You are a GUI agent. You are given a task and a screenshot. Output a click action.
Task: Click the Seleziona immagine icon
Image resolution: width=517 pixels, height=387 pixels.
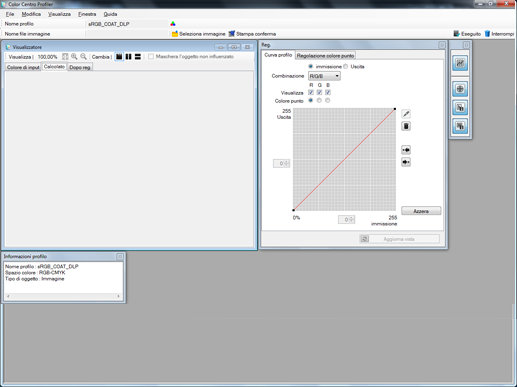click(x=175, y=34)
